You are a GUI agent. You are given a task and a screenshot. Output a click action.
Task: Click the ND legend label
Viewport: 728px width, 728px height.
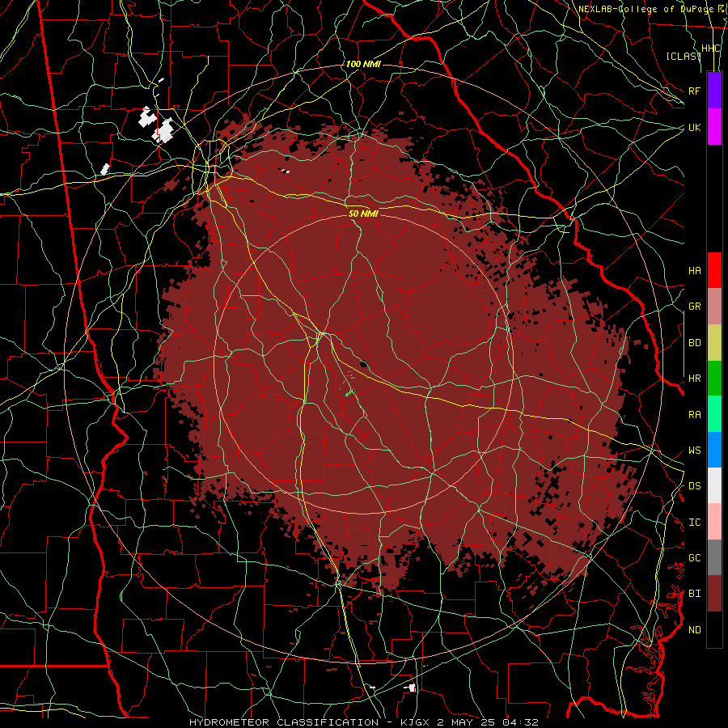point(694,630)
